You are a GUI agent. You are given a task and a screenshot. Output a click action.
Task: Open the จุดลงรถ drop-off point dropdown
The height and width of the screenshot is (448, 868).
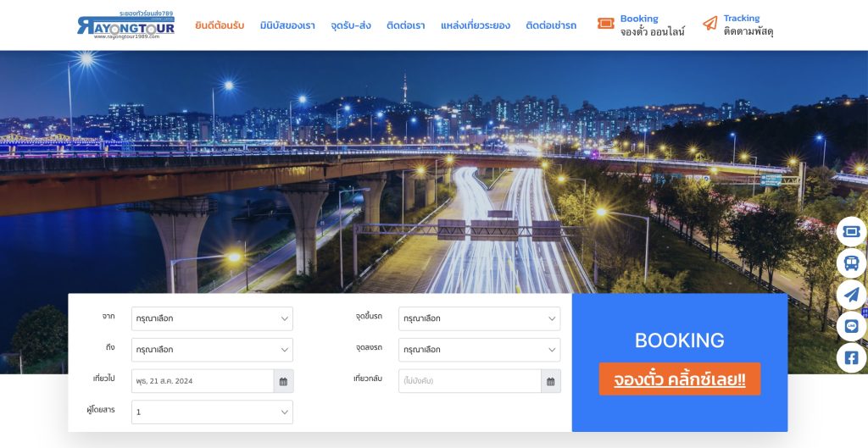[479, 350]
